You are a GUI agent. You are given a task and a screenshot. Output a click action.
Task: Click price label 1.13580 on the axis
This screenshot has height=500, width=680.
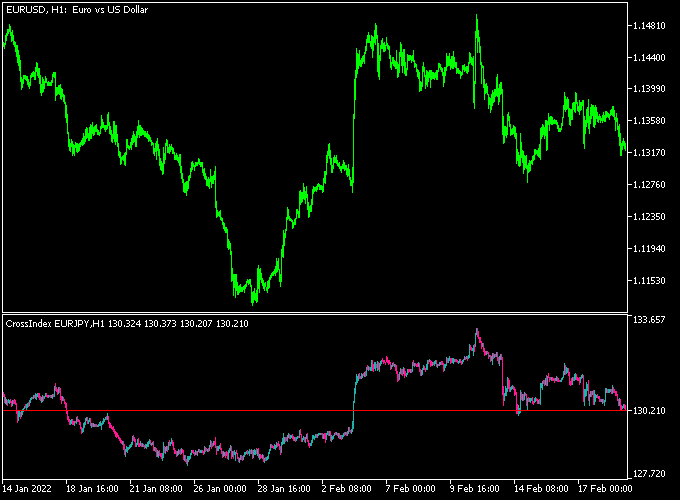(x=649, y=121)
